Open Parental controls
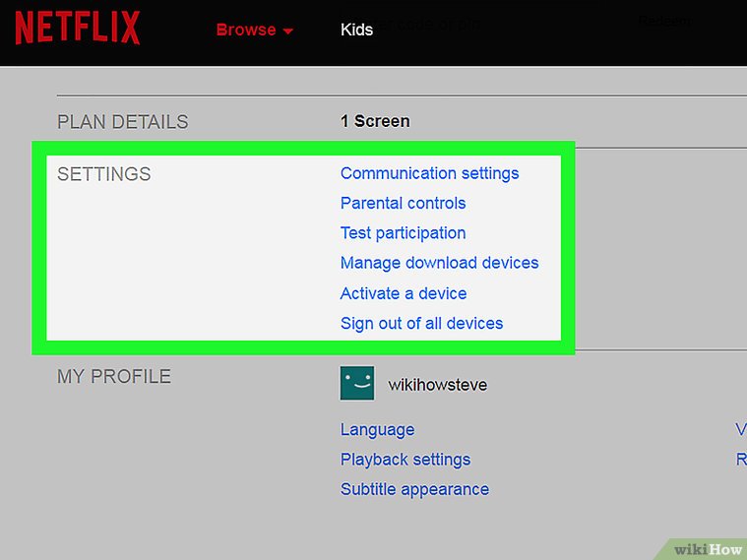The width and height of the screenshot is (747, 560). coord(403,203)
